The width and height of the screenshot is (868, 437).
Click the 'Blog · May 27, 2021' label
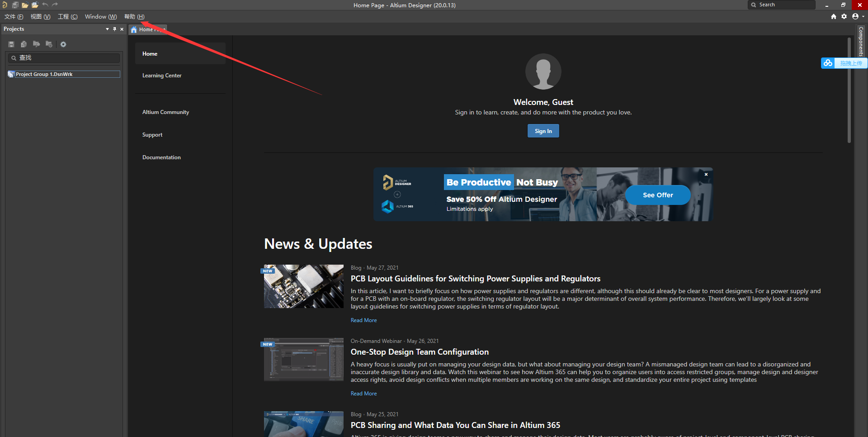[x=374, y=268]
